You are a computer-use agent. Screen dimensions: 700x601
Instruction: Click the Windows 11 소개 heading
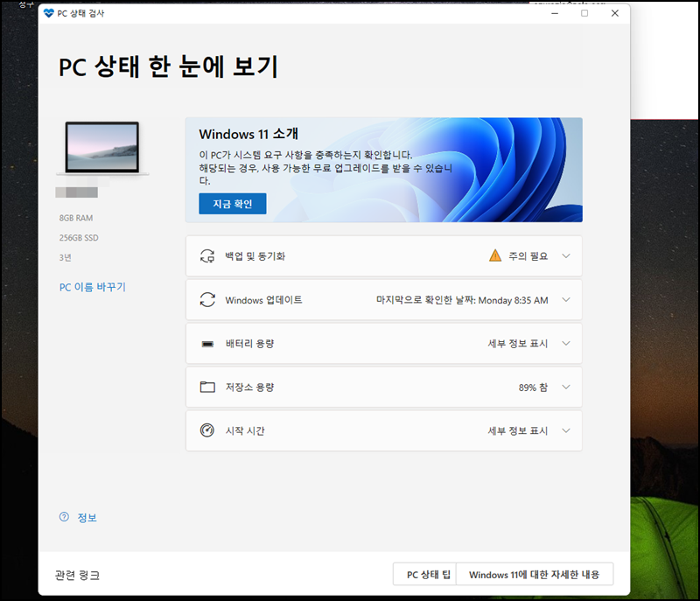click(248, 134)
